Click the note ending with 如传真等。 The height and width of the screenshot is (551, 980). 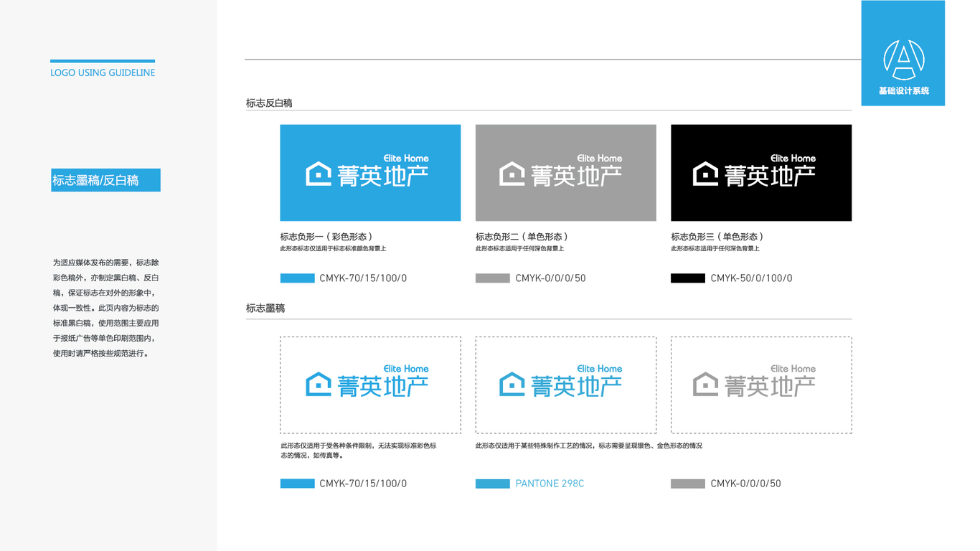(359, 451)
